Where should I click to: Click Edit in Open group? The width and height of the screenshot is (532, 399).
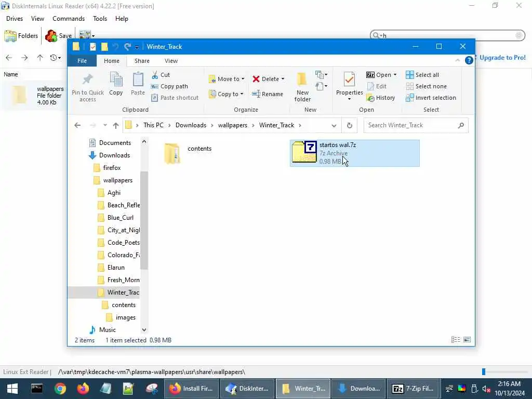pos(377,87)
